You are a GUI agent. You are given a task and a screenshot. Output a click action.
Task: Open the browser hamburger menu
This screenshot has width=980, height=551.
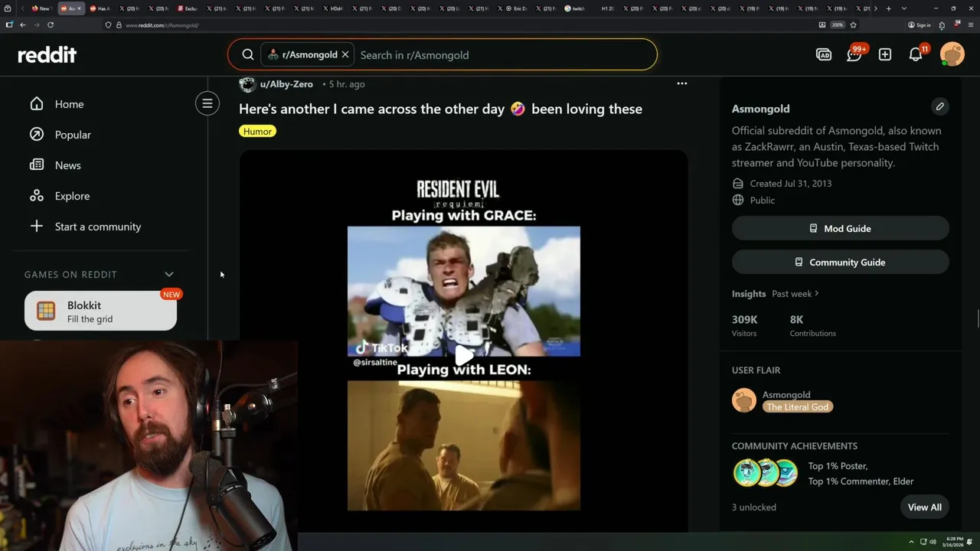click(x=970, y=25)
